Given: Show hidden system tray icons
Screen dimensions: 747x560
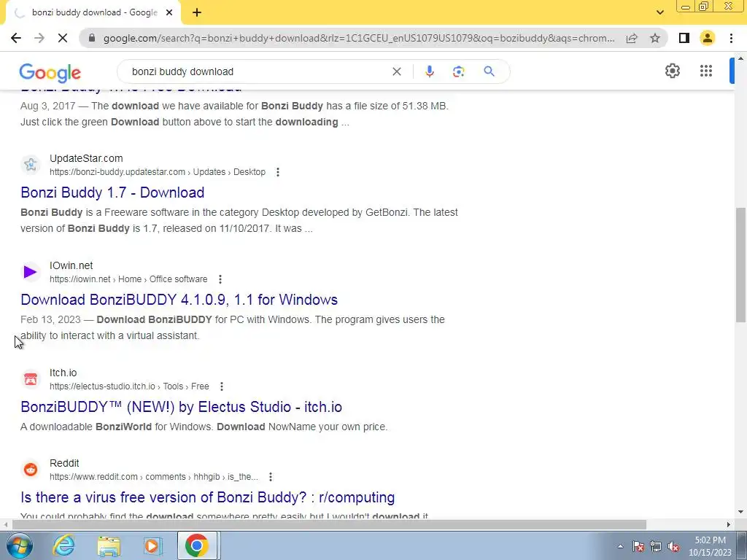Looking at the screenshot, I should [x=620, y=546].
